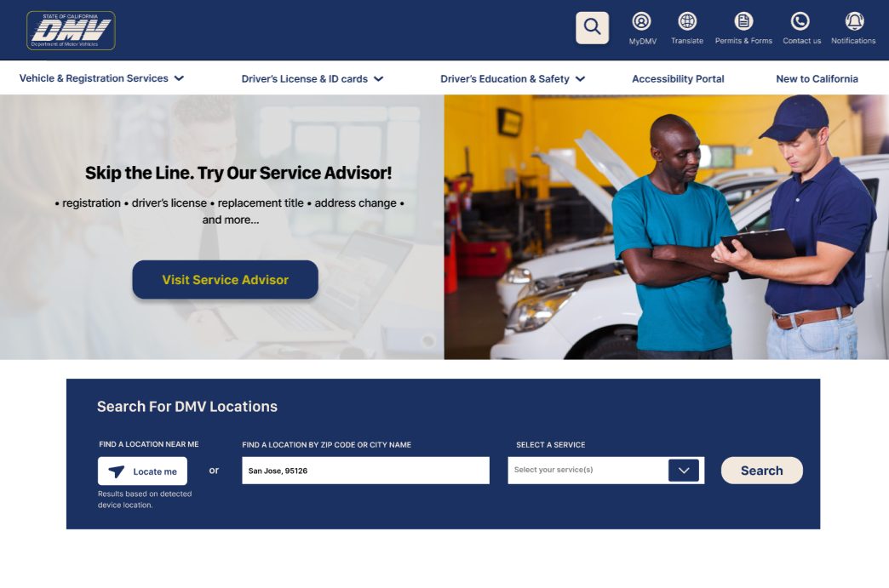
Task: Click the Locate me arrow icon
Action: [x=116, y=471]
